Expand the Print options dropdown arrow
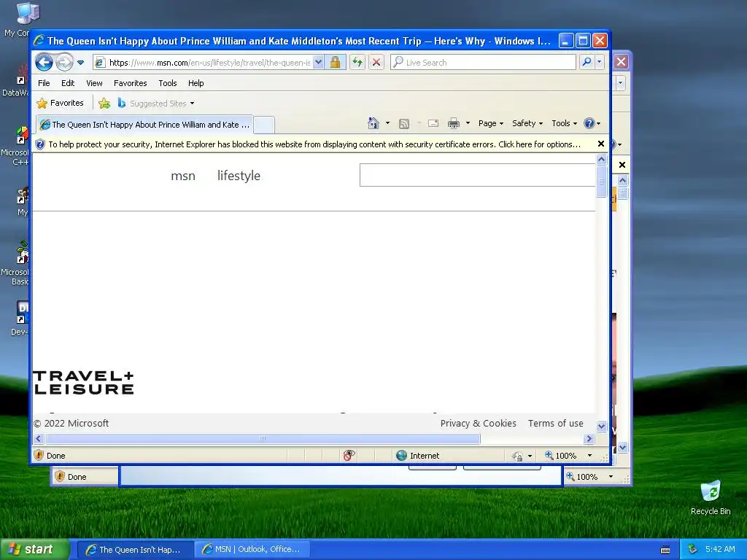Image resolution: width=747 pixels, height=560 pixels. (x=468, y=123)
